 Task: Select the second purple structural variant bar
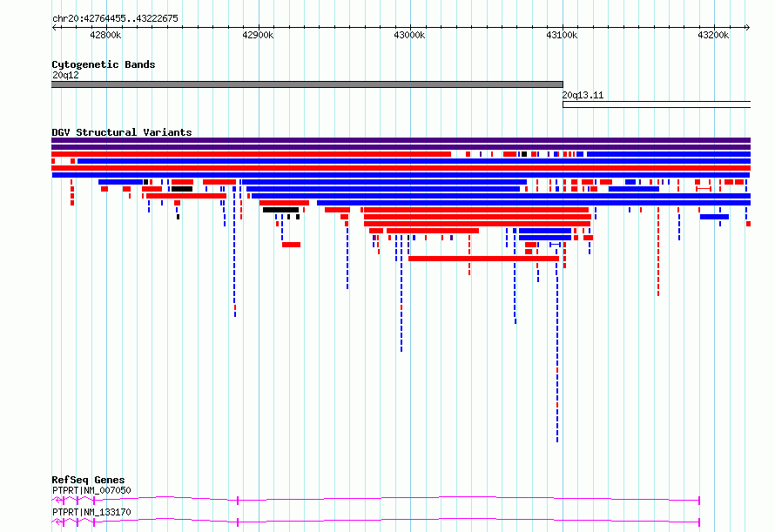pyautogui.click(x=401, y=147)
